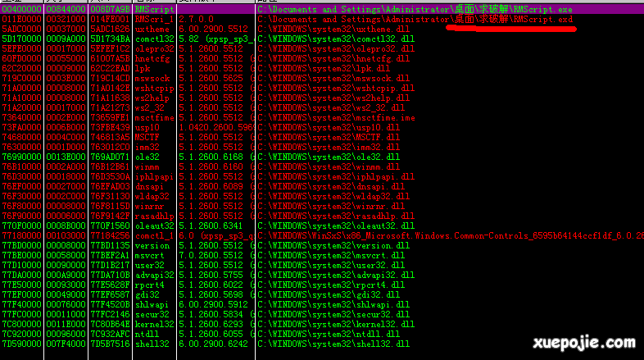
Task: Click the advapi32.dll path
Action: 336,276
